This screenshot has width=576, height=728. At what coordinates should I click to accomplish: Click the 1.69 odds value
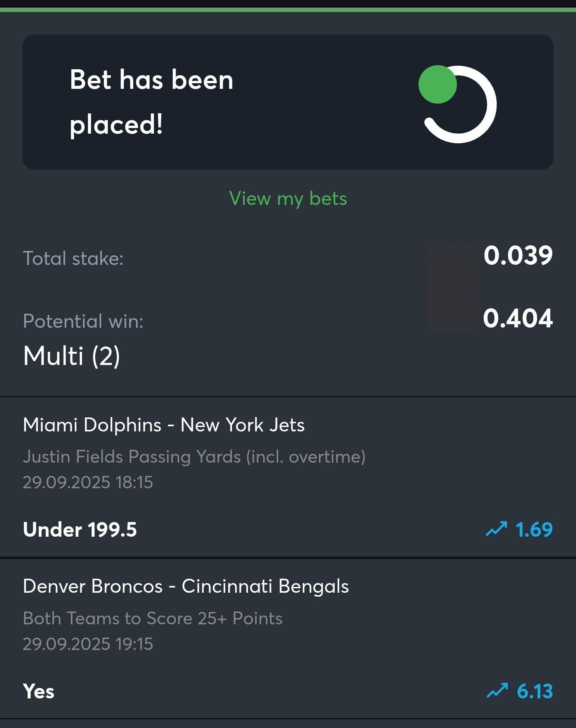point(534,529)
